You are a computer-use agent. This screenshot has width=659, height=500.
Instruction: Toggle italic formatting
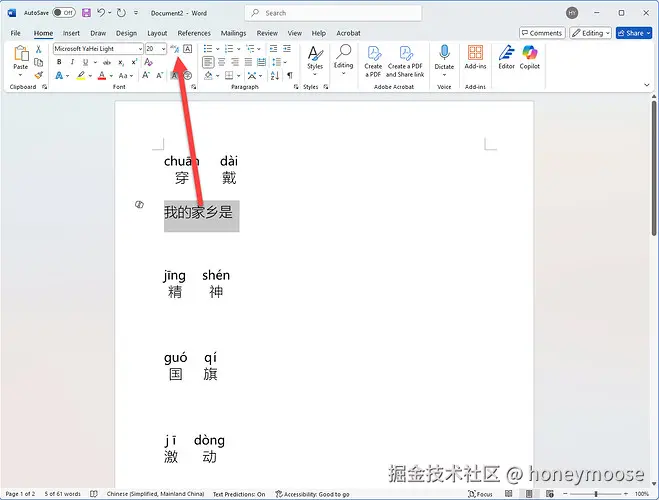[72, 62]
